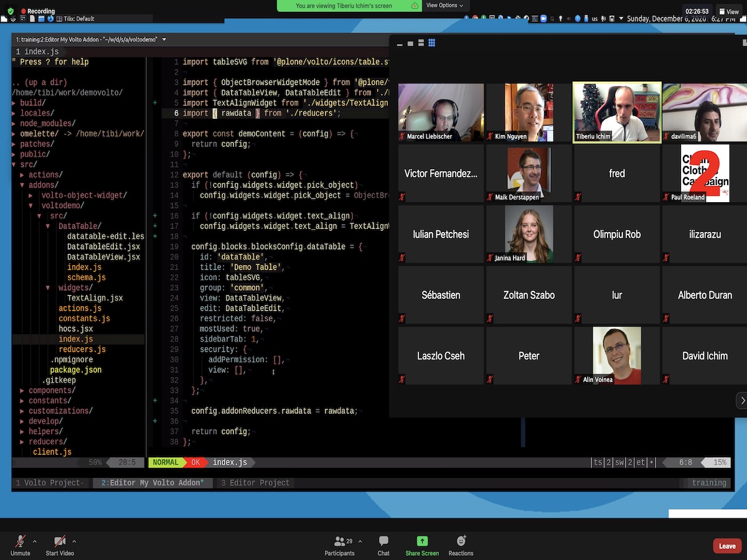The width and height of the screenshot is (747, 560).
Task: Open DataTableView.jsx in the file tree
Action: click(103, 257)
